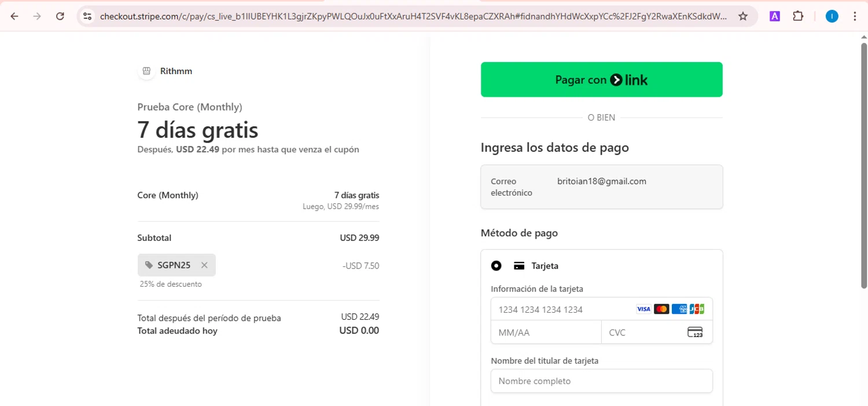Click the '25% de descuento' text
This screenshot has width=868, height=406.
[171, 284]
